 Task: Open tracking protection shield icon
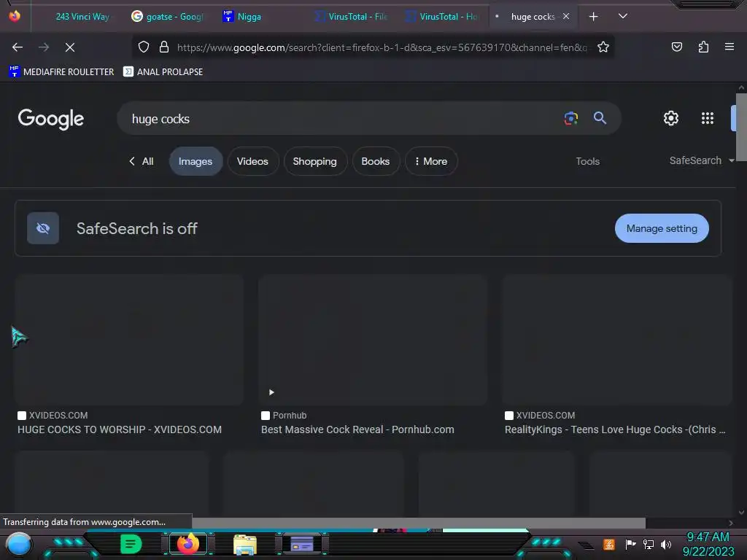coord(144,47)
